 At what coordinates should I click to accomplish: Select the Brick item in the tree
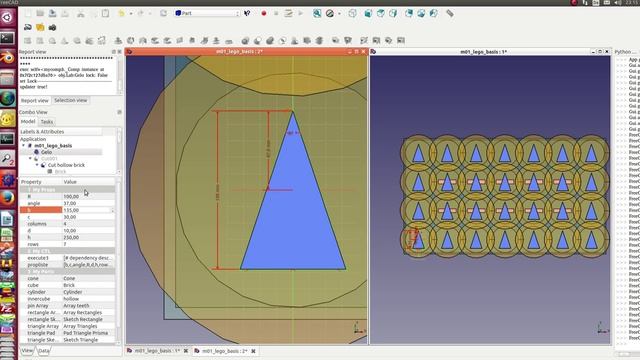pos(60,171)
